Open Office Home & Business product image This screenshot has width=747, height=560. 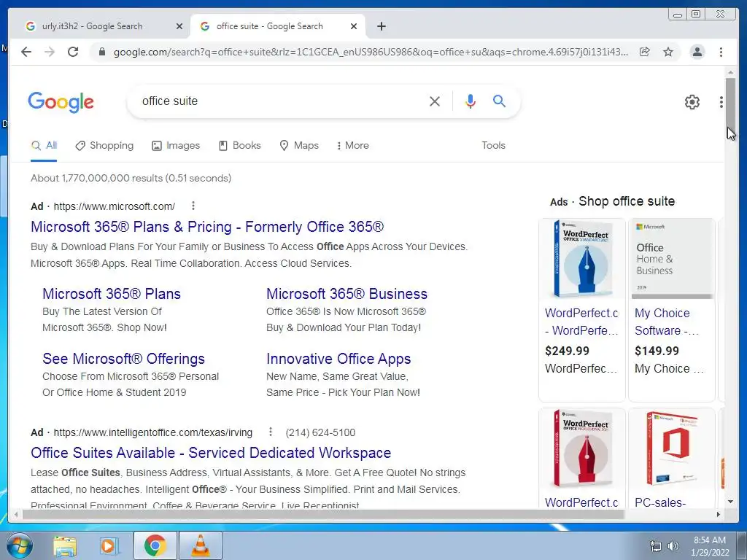point(672,259)
